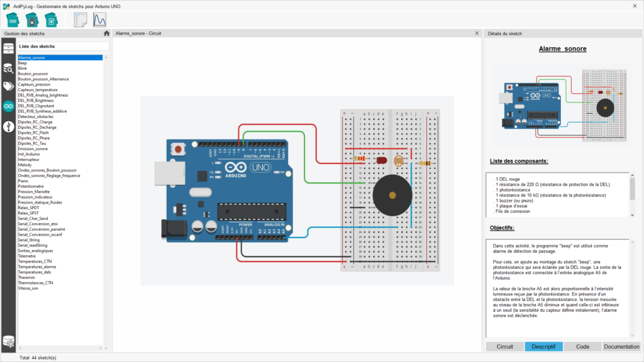Open the data table spreadsheet icon

tap(80, 19)
